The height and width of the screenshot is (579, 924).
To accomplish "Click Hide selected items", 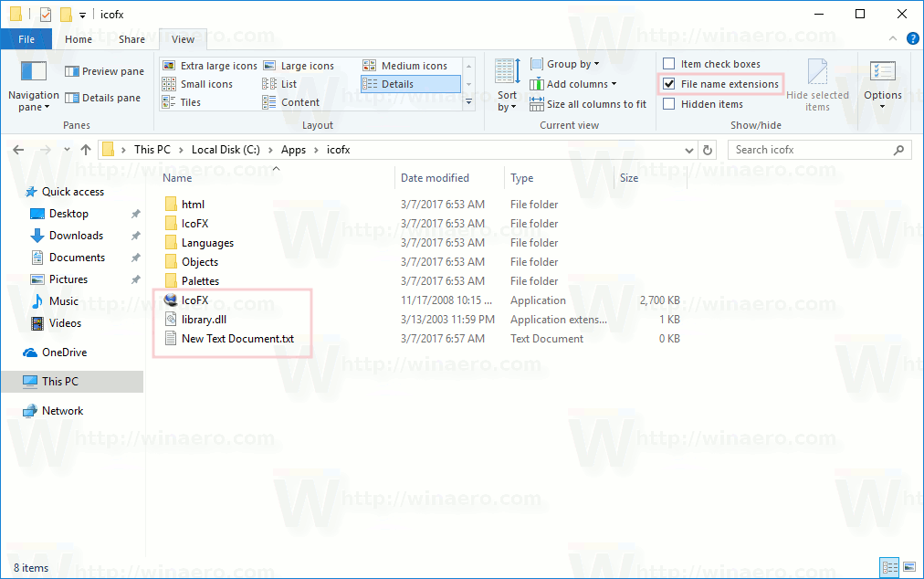I will pyautogui.click(x=818, y=82).
